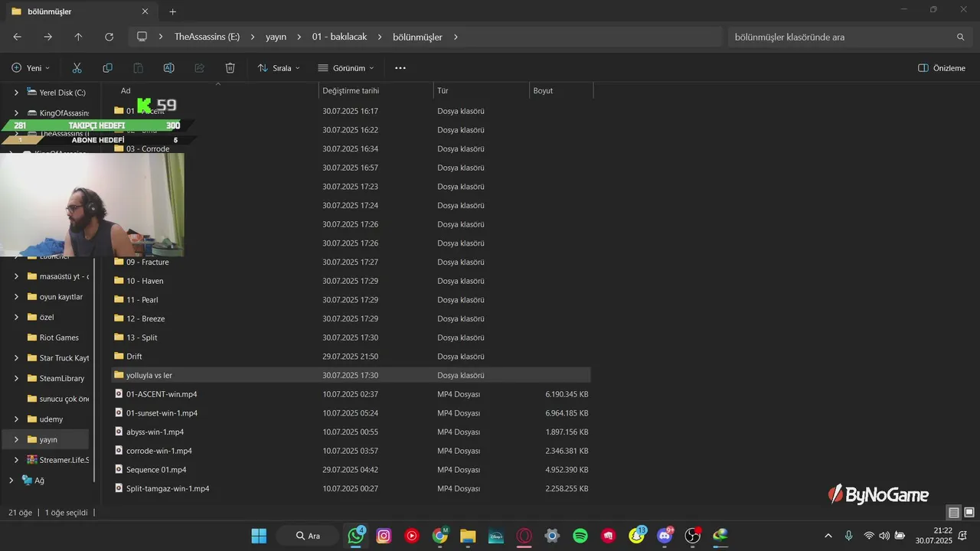Expand the Ağ network node

point(11,481)
